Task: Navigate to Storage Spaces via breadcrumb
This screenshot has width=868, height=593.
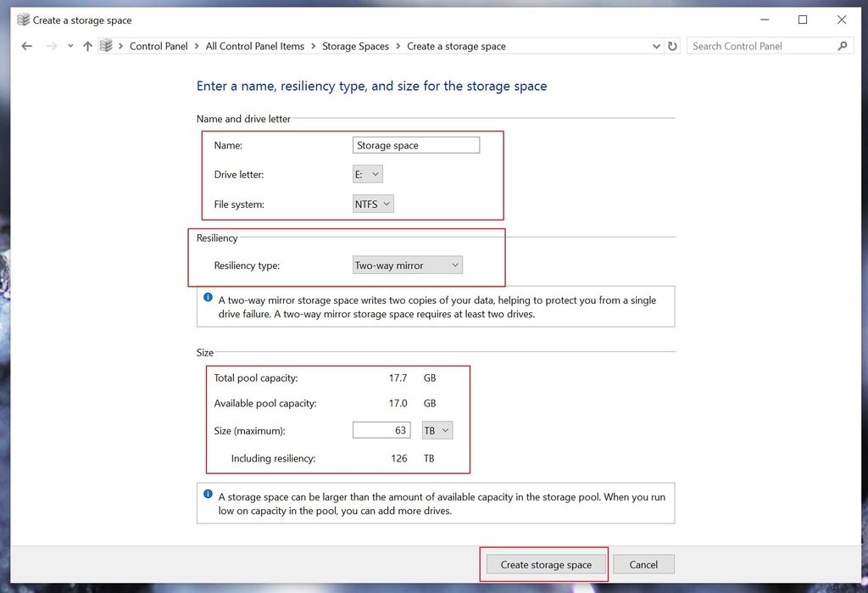Action: (355, 46)
